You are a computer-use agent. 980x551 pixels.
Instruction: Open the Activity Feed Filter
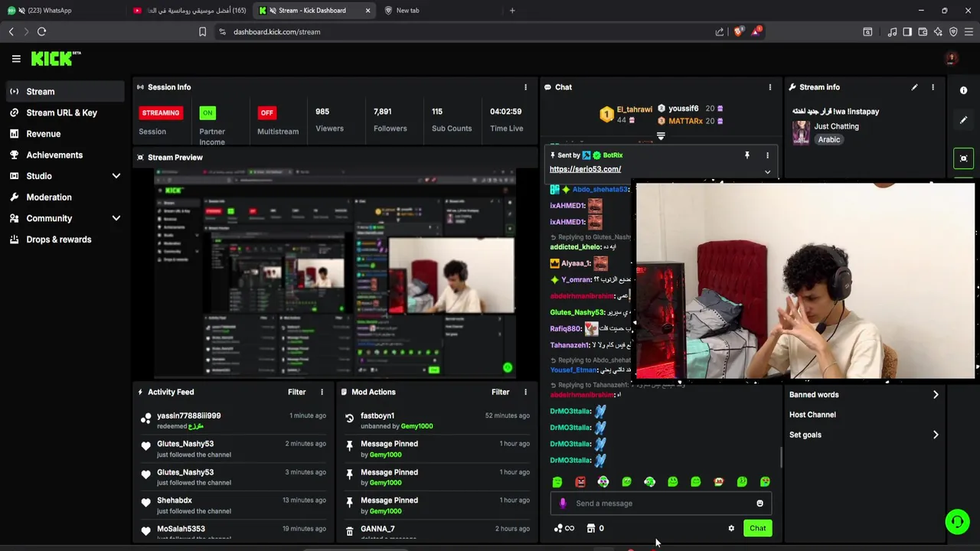[x=297, y=392]
